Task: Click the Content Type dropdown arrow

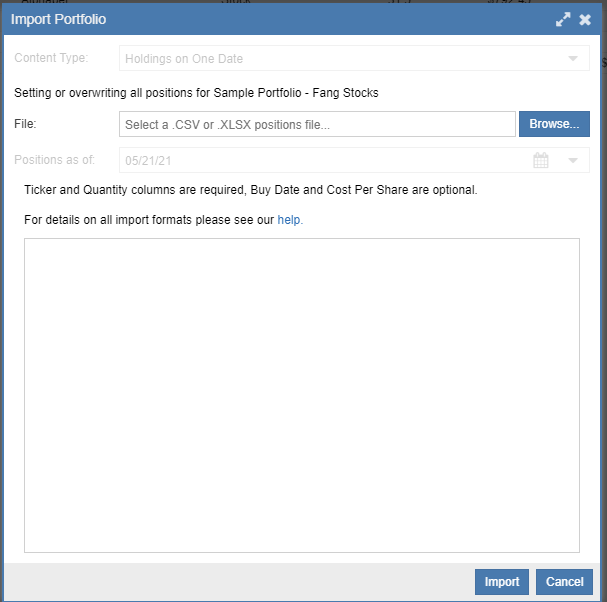Action: click(573, 59)
